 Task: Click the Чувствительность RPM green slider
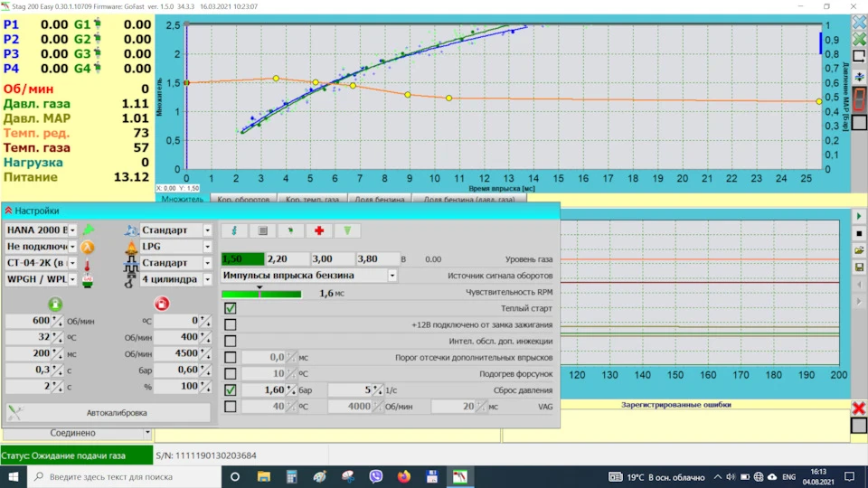point(261,293)
